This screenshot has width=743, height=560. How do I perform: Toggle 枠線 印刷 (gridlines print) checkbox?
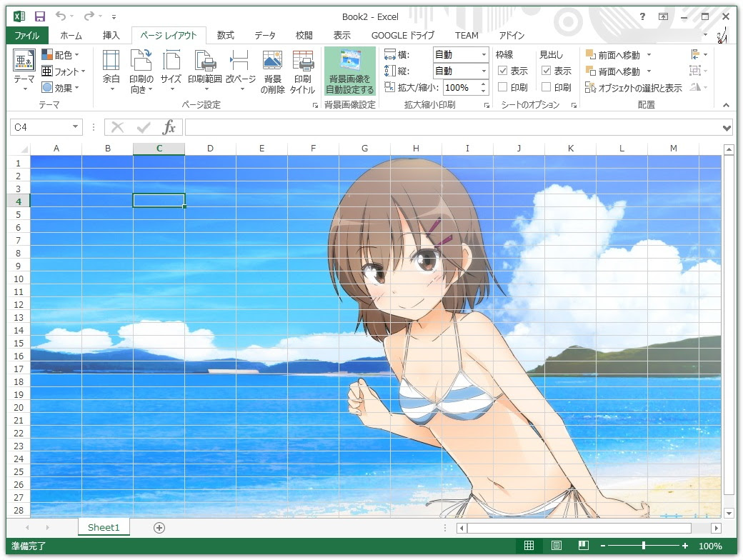pos(503,87)
